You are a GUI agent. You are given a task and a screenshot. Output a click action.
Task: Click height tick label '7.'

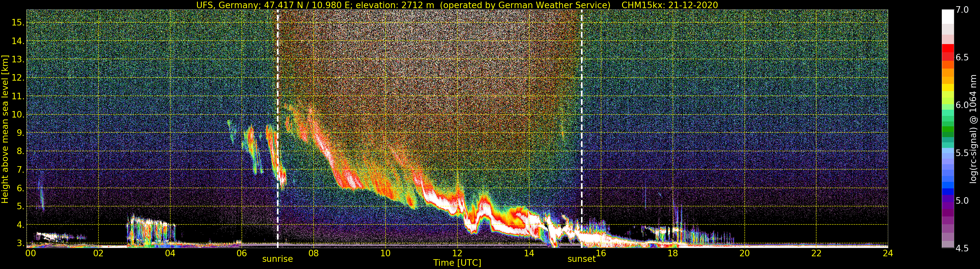(x=20, y=170)
